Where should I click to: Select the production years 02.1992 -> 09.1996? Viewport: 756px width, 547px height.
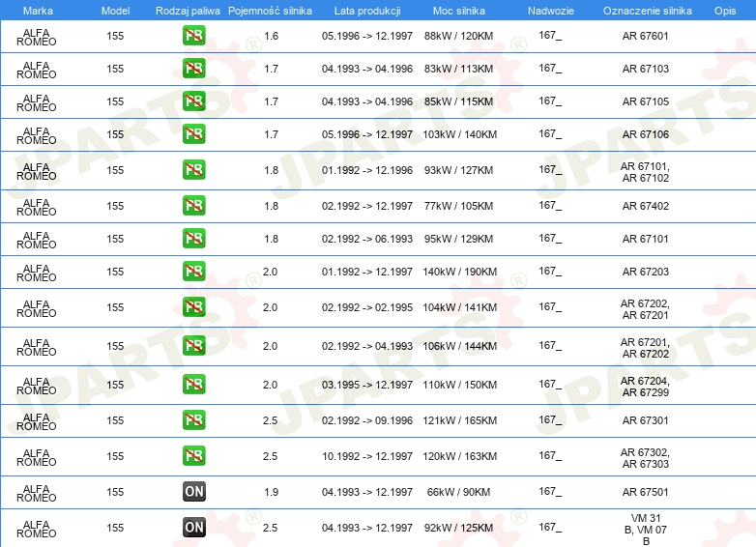pos(367,420)
